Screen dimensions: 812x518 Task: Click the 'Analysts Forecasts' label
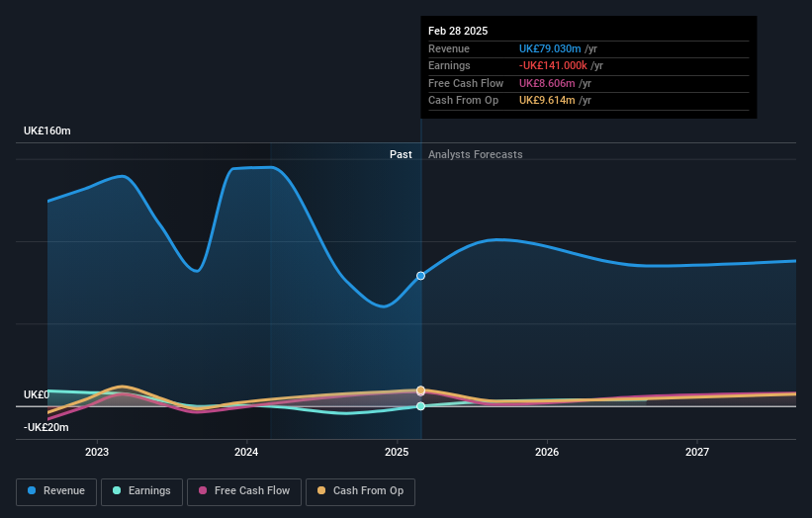[x=476, y=154]
